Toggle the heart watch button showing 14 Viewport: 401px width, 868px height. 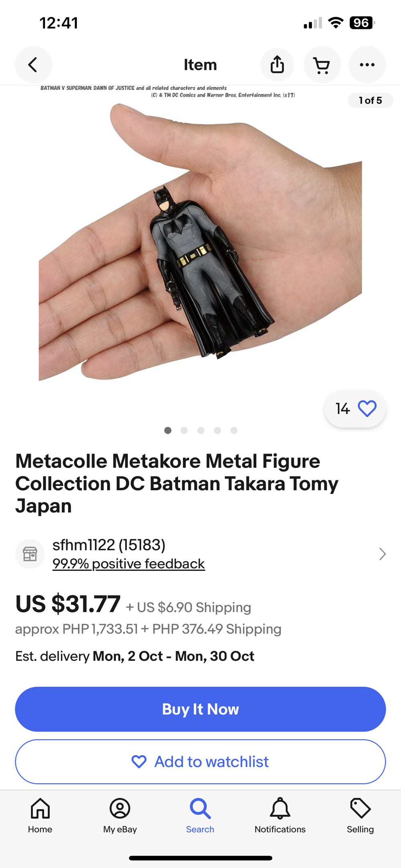(355, 409)
